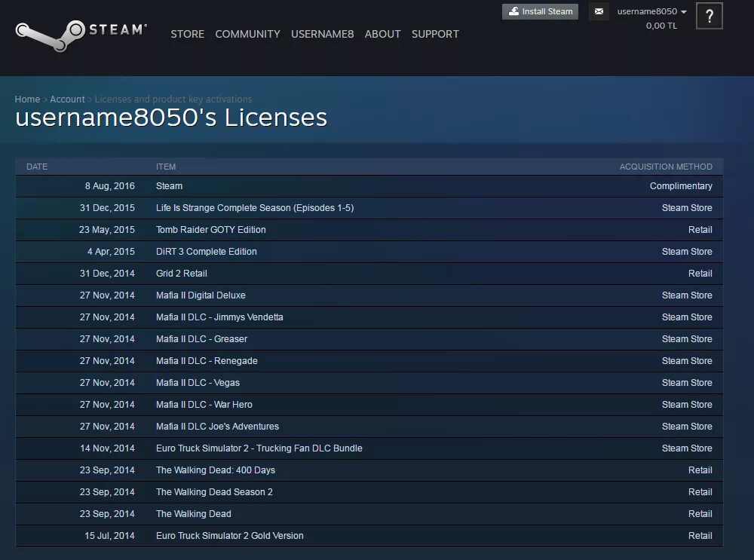Select DiRT 3 Complete Edition entry
This screenshot has height=560, width=754.
(x=207, y=252)
